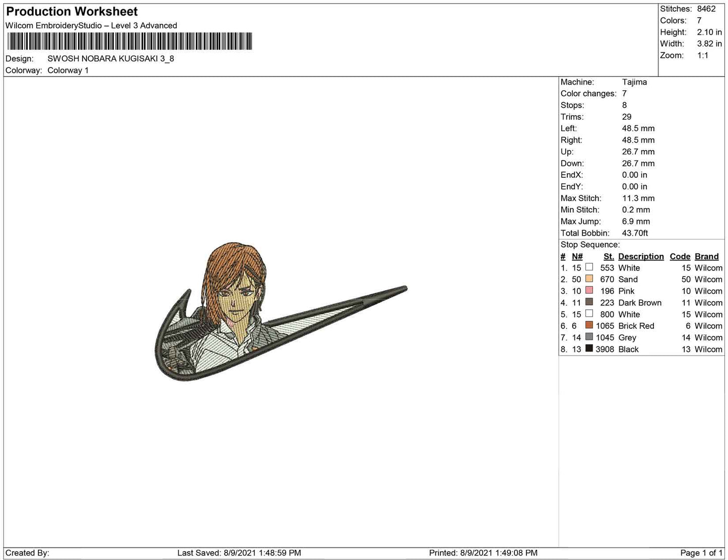
Task: Click the Height value "2.10 in"
Action: coord(709,32)
